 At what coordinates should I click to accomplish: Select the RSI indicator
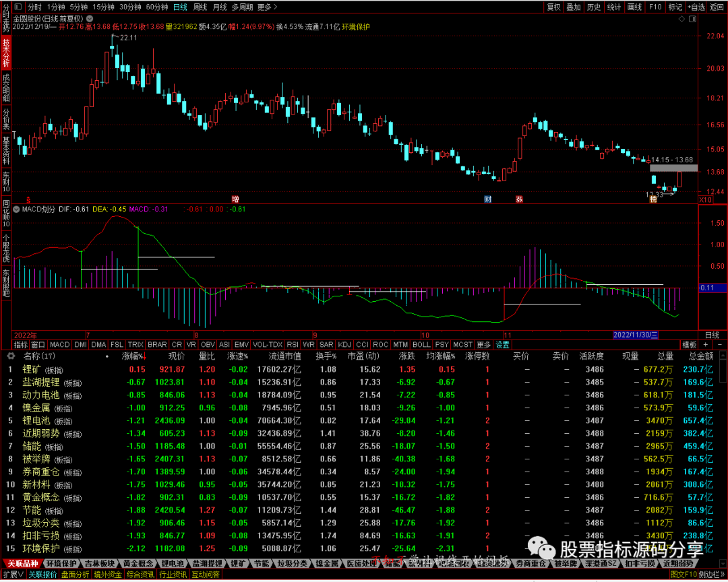[293, 345]
